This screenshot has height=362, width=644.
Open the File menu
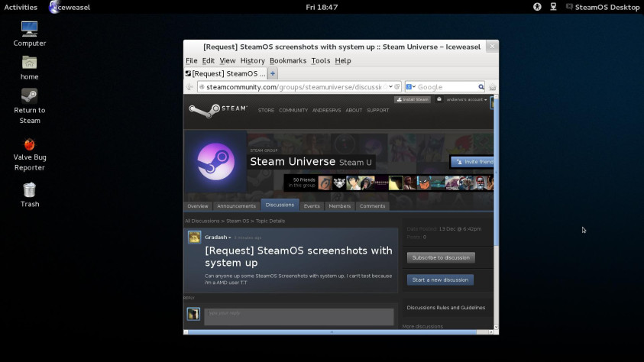point(192,61)
